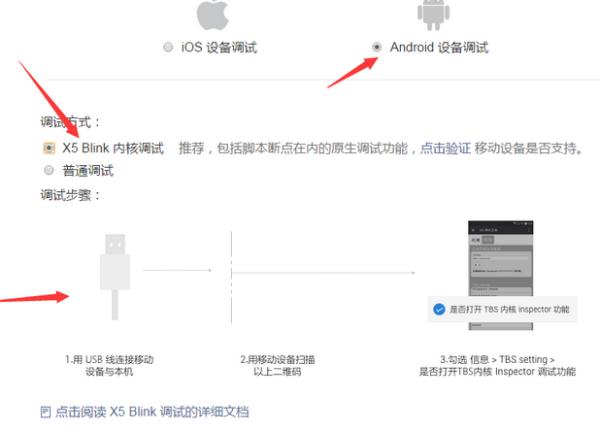Click the X5 Blink 内核调试 label text
This screenshot has width=600, height=430.
(x=113, y=148)
